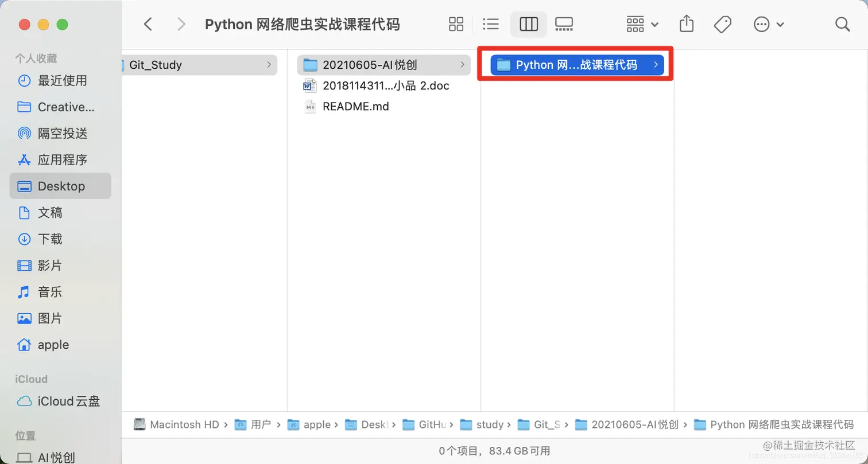
Task: Click the yellow minimize window button
Action: [44, 25]
